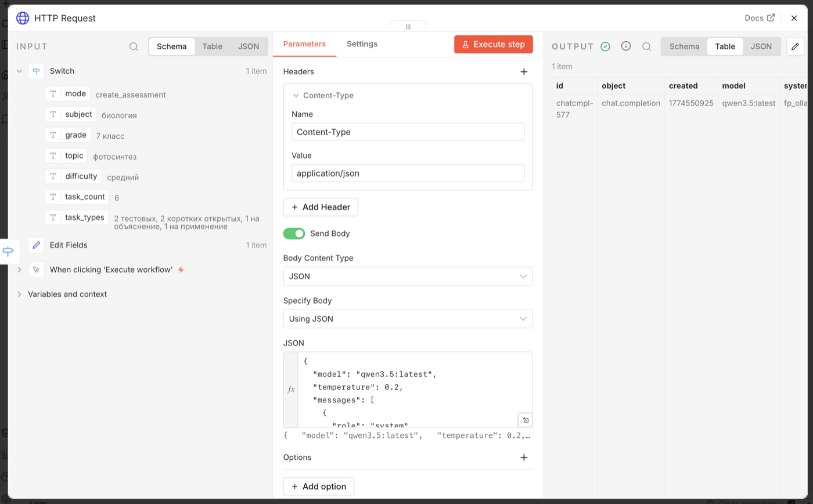Click the Add Header button
813x504 pixels.
pos(321,207)
